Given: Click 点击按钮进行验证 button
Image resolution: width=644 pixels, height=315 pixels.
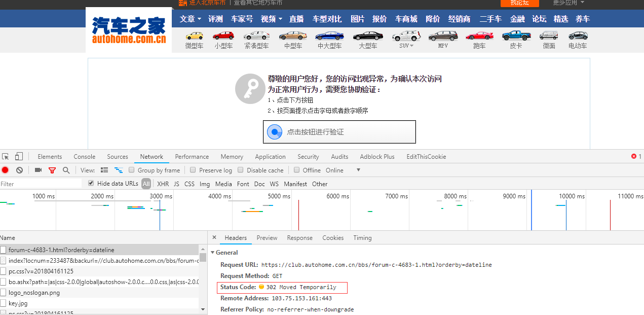Looking at the screenshot, I should click(x=339, y=132).
